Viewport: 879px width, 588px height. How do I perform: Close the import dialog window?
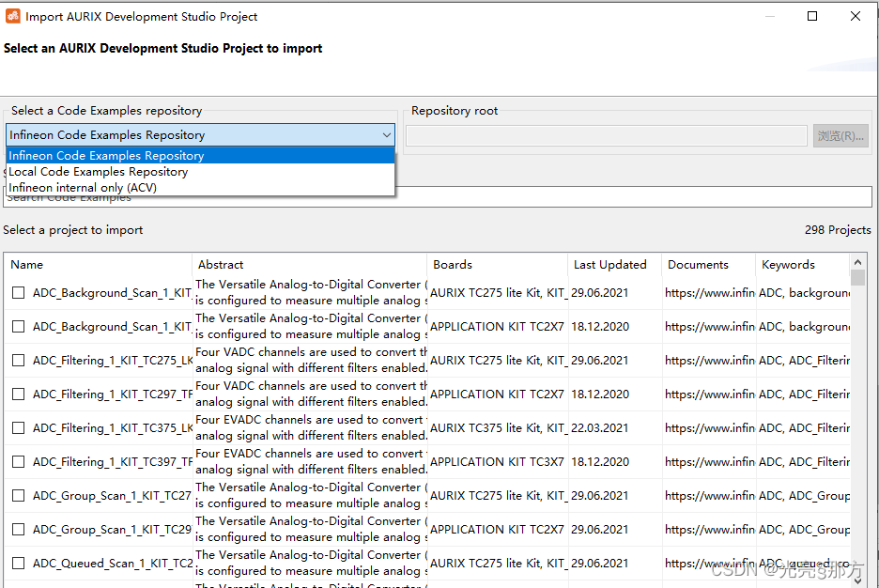click(x=855, y=16)
